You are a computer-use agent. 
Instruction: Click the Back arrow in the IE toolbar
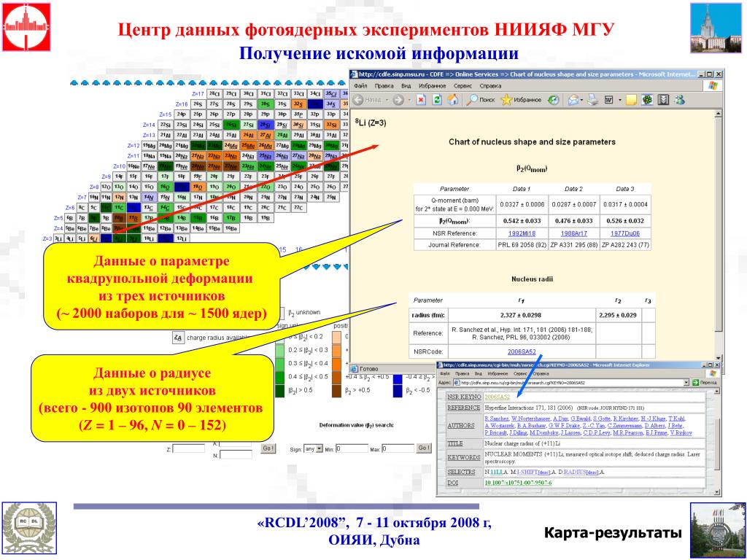tap(359, 100)
